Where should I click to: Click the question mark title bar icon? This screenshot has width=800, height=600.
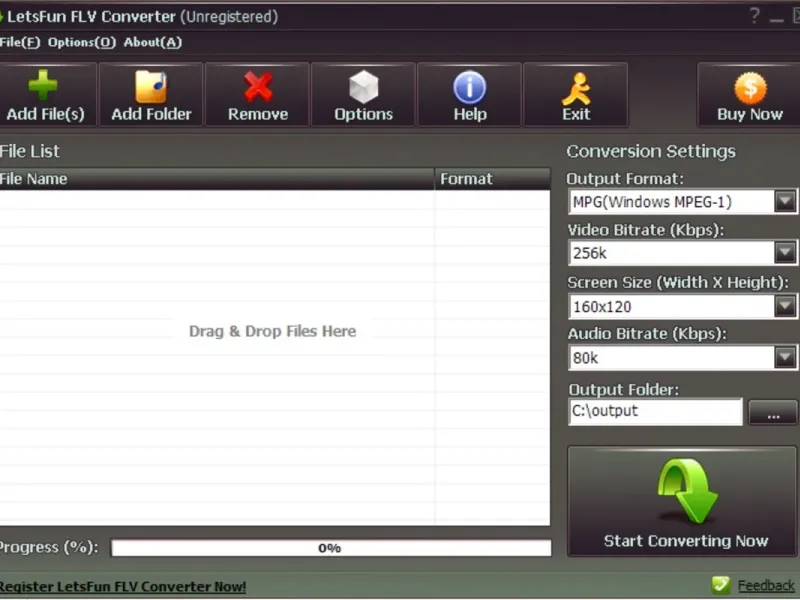755,16
